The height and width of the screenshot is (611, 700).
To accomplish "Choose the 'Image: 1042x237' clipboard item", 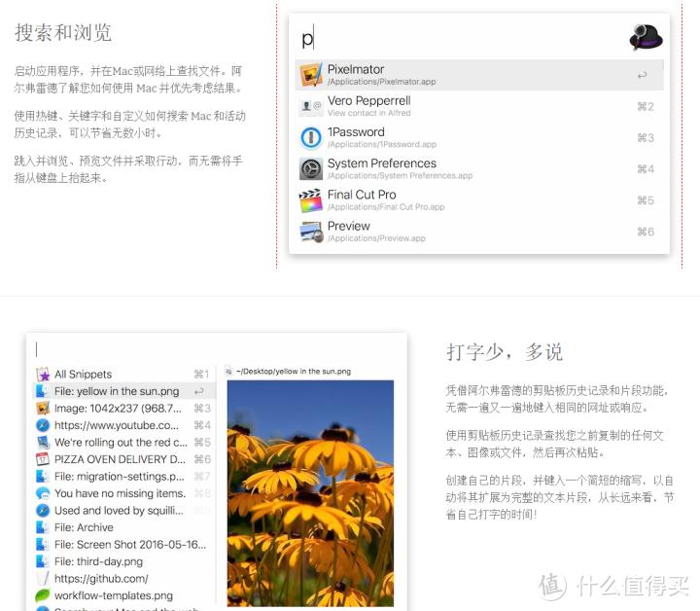I will (117, 408).
